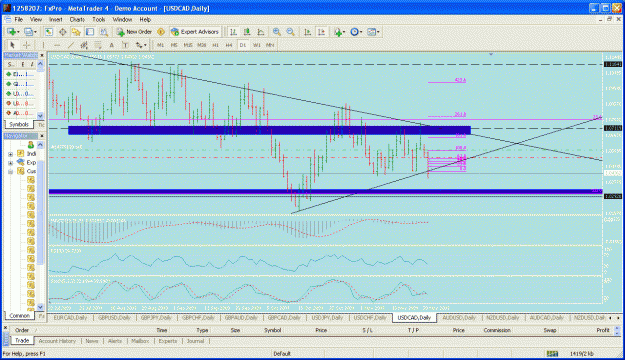Open the profiles icon in toolbar
Screen dimensions: 625x360
pos(30,32)
